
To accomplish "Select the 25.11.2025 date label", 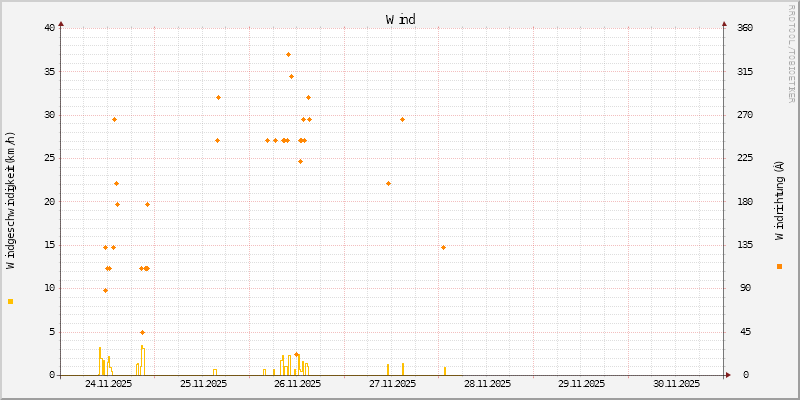I will coord(203,383).
